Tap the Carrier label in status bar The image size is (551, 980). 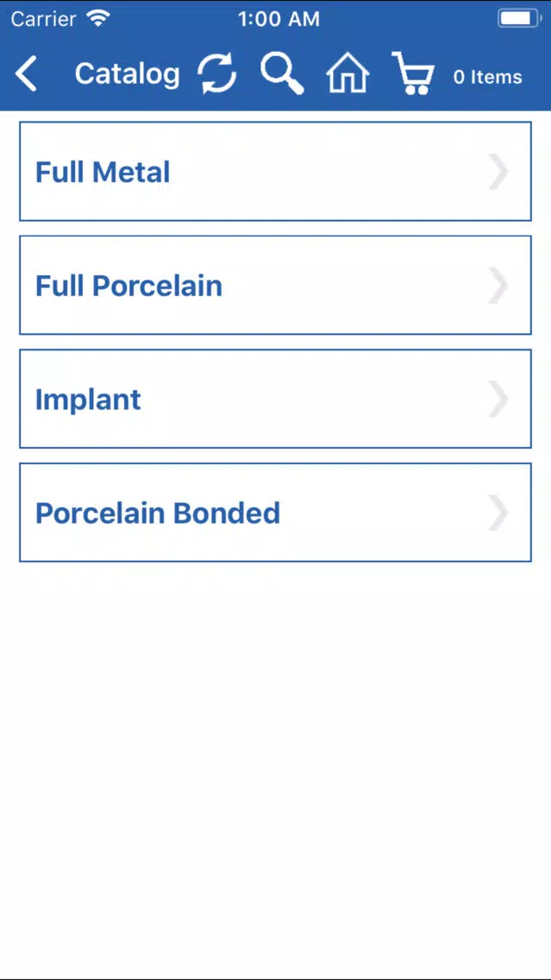pyautogui.click(x=43, y=19)
